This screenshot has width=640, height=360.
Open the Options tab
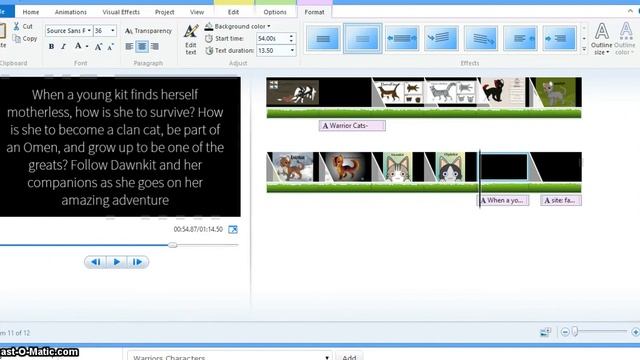tap(275, 12)
